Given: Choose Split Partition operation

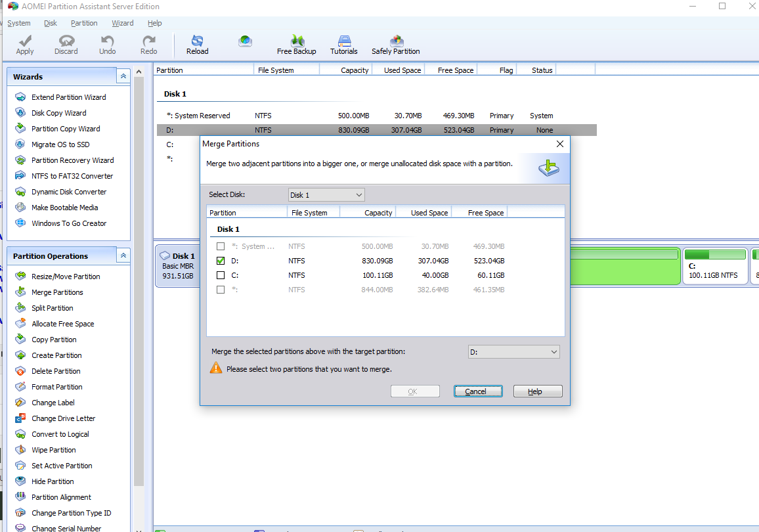Looking at the screenshot, I should (53, 308).
